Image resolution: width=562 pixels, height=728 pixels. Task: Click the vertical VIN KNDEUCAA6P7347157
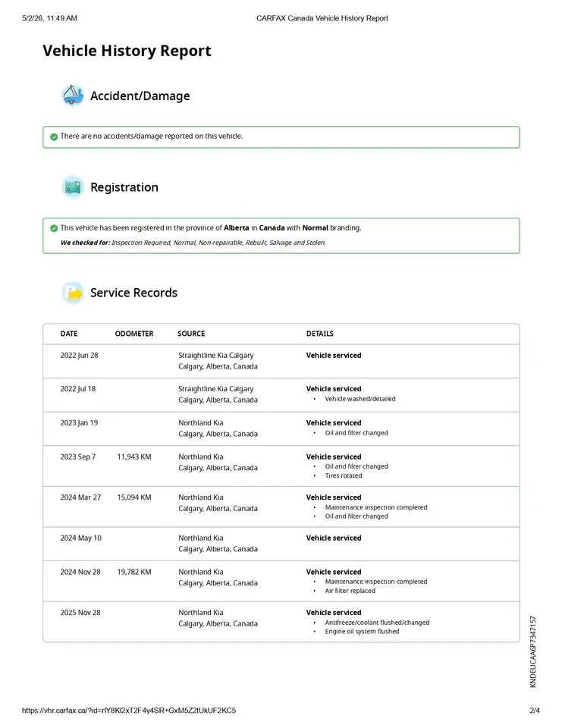[532, 652]
